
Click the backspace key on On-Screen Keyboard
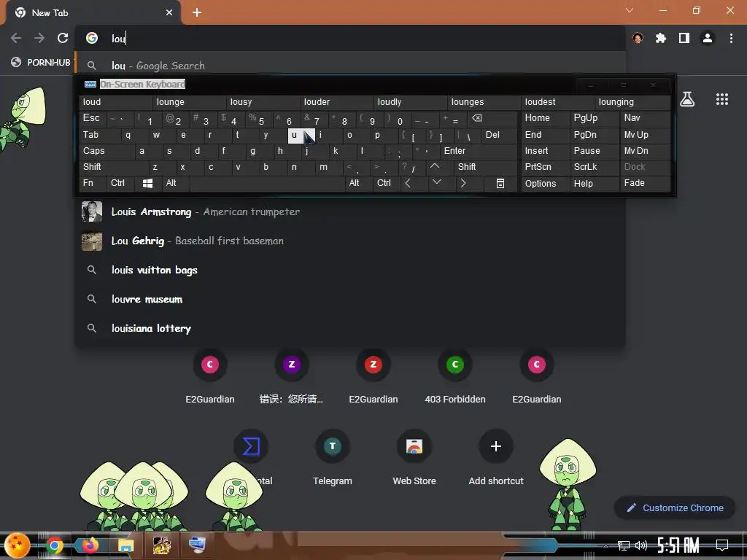(x=492, y=119)
